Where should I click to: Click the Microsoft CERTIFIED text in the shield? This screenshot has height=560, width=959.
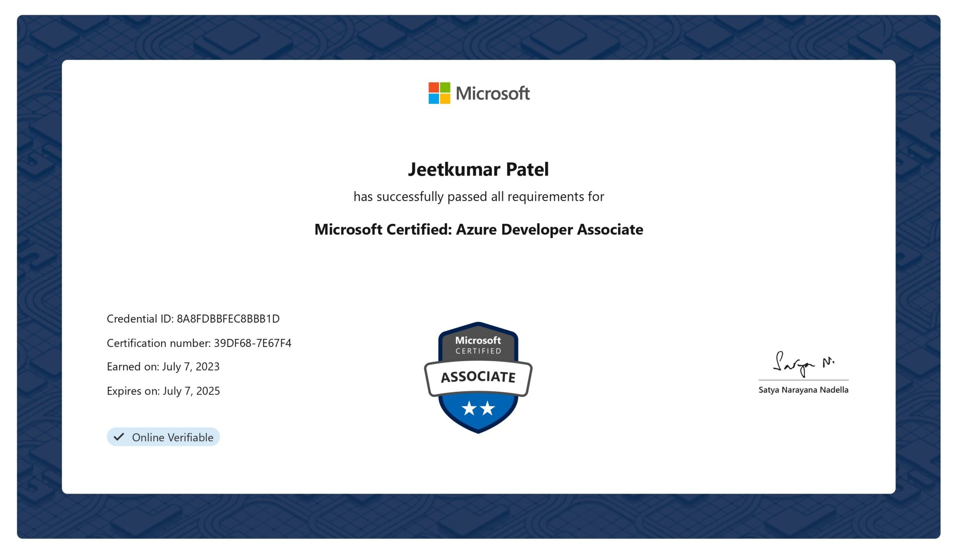coord(478,345)
